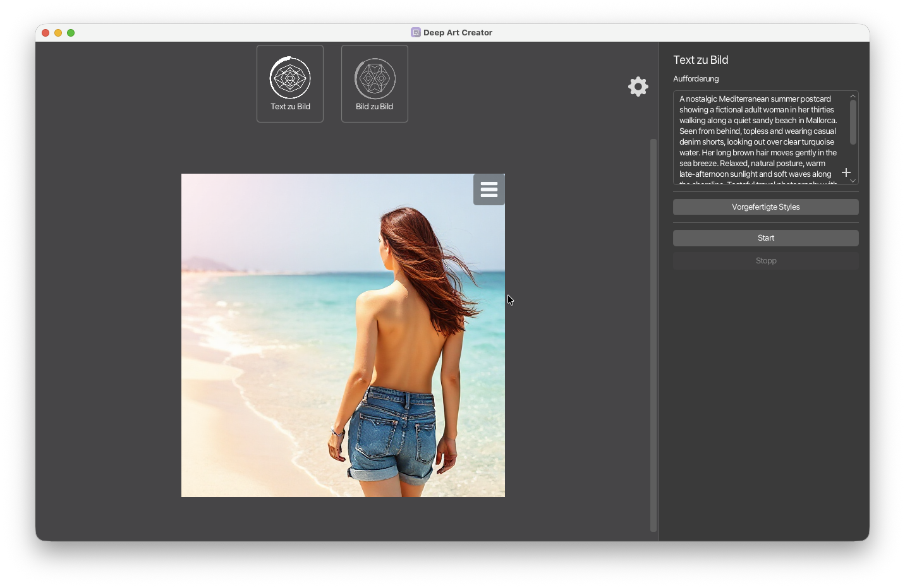Switch to Text zu Bild mode

click(290, 83)
